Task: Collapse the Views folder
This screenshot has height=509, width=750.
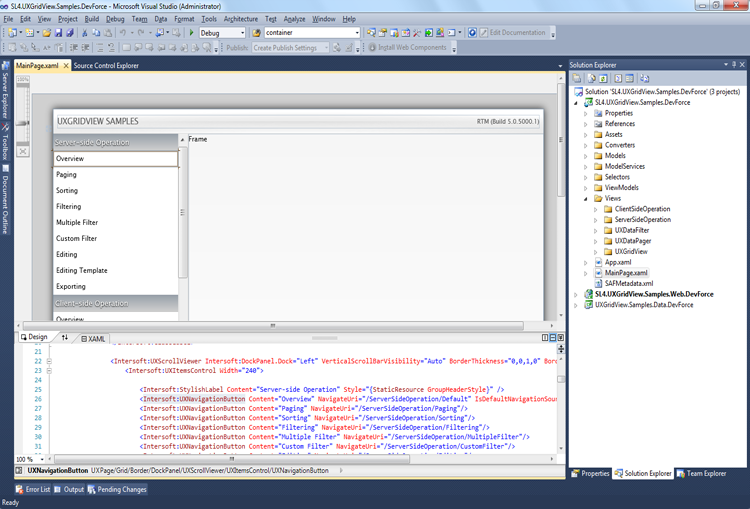Action: [x=585, y=199]
